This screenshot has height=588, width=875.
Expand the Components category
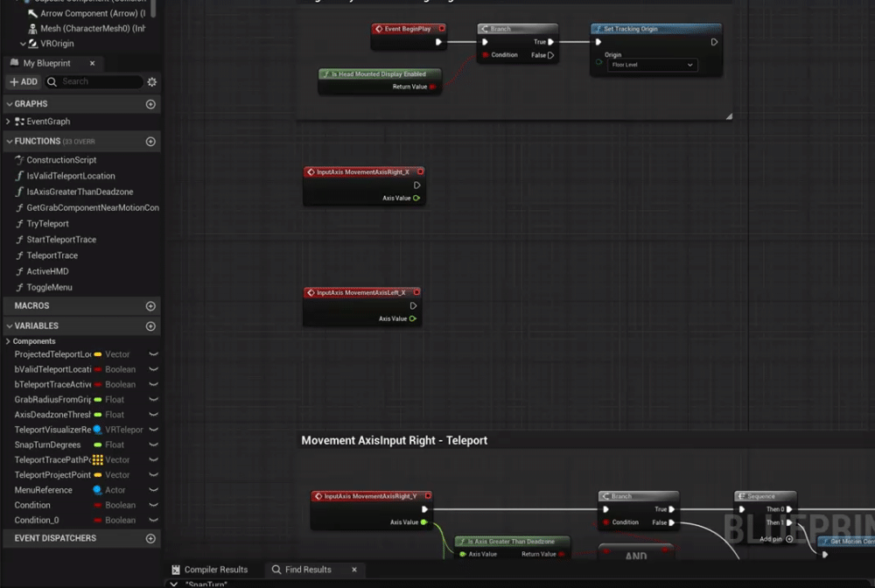tap(8, 341)
